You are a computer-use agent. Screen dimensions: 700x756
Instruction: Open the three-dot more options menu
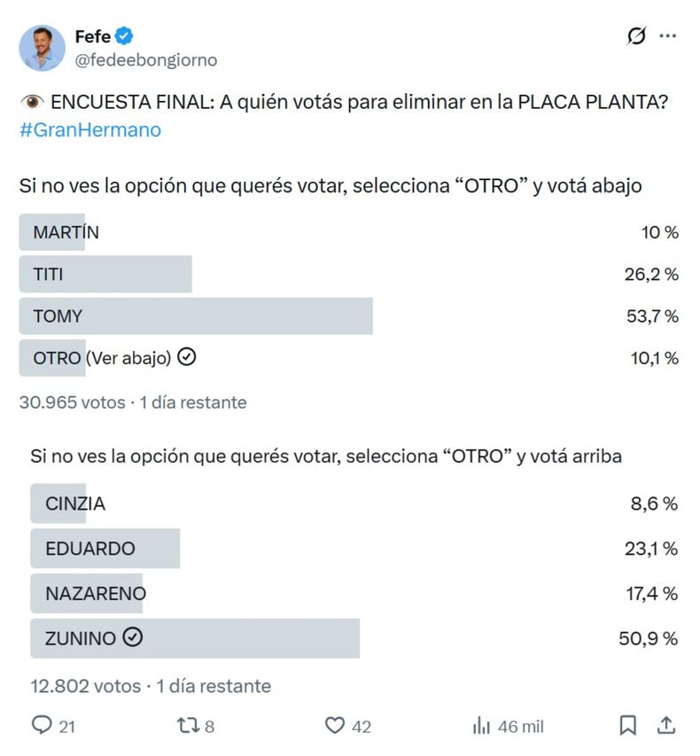pos(668,36)
